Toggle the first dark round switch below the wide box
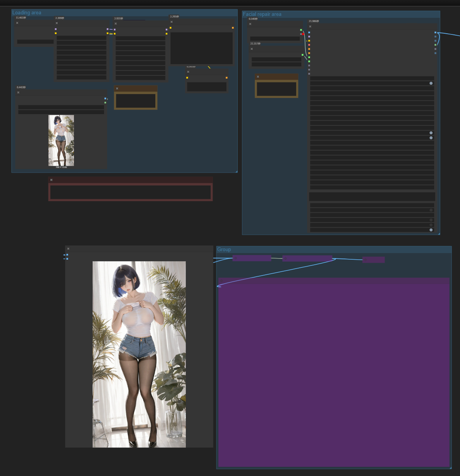460x476 pixels. coord(431,210)
